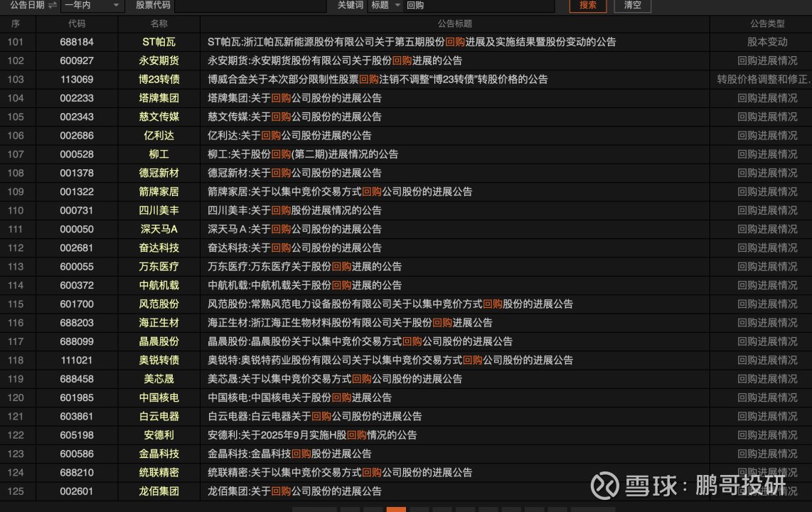Select stock name 海正生材
This screenshot has height=512, width=812.
point(159,323)
